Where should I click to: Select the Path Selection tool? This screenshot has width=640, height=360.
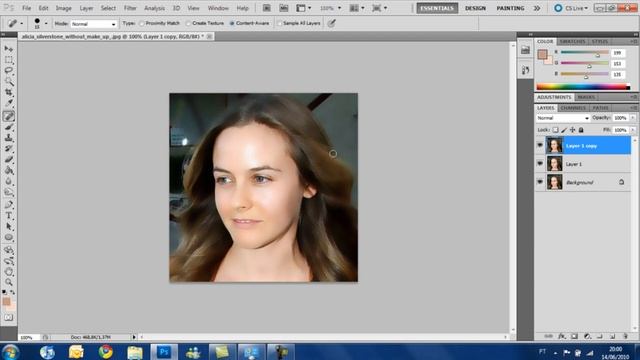tap(9, 227)
